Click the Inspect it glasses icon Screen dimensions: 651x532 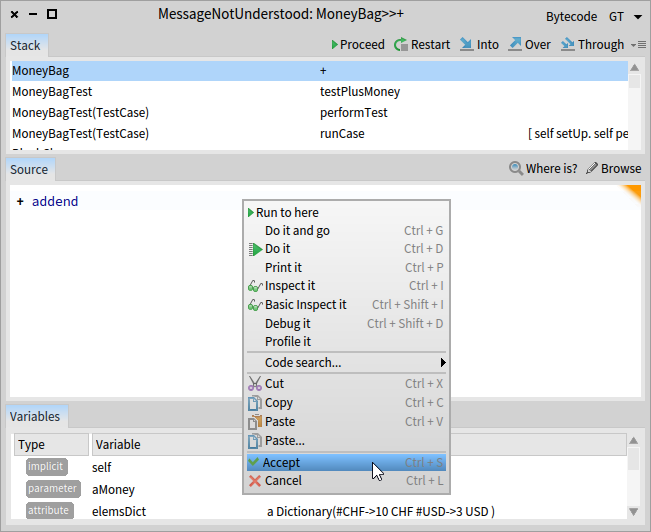click(255, 286)
